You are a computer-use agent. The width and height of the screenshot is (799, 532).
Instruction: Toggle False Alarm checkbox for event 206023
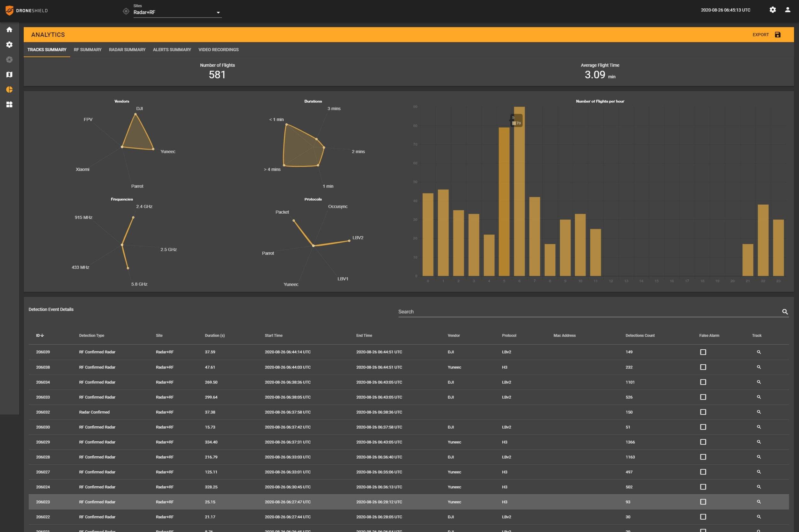click(x=703, y=502)
